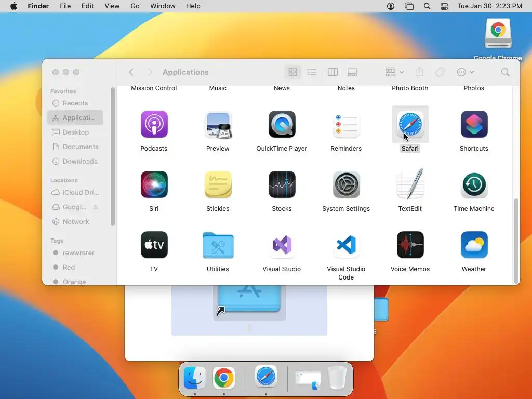532x399 pixels.
Task: Switch Finder to list view
Action: [312, 72]
